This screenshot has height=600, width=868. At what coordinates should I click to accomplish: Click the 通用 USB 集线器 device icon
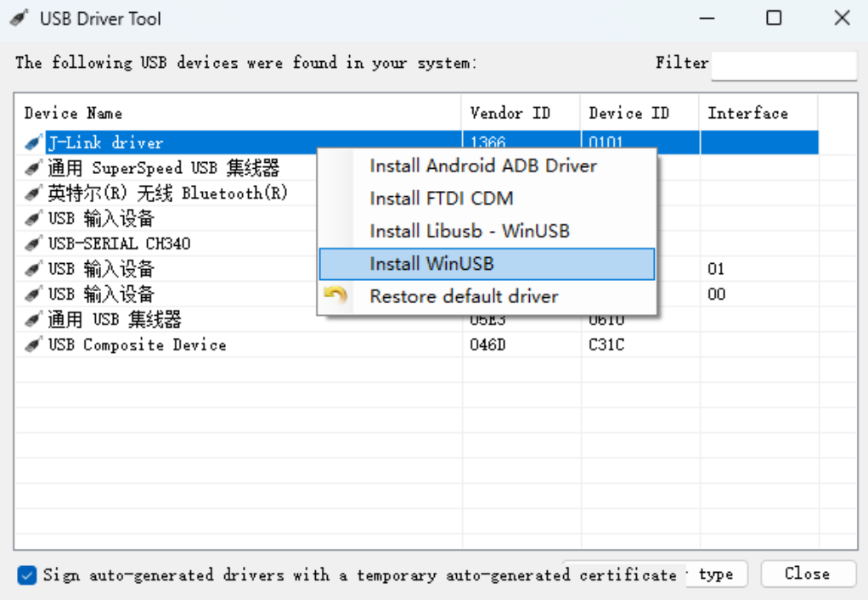(x=33, y=320)
